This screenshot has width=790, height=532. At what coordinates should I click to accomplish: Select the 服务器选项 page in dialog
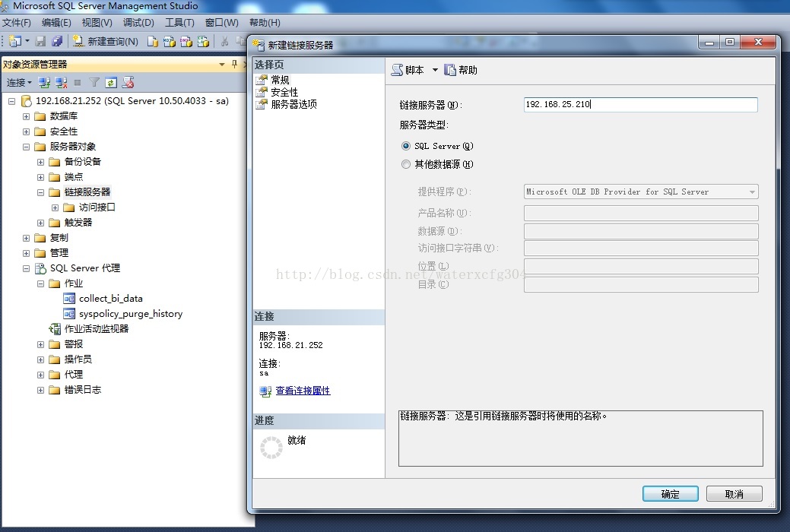click(x=293, y=104)
